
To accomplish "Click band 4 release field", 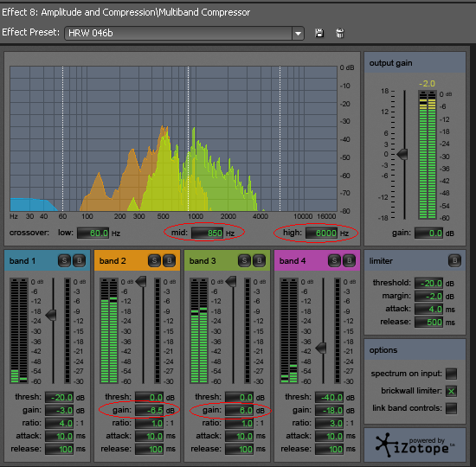I will point(330,449).
